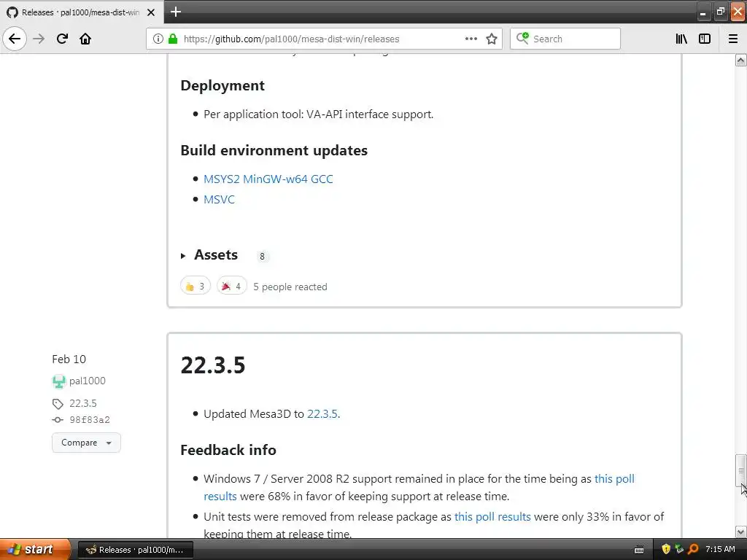
Task: Go back to the previous page
Action: [15, 39]
